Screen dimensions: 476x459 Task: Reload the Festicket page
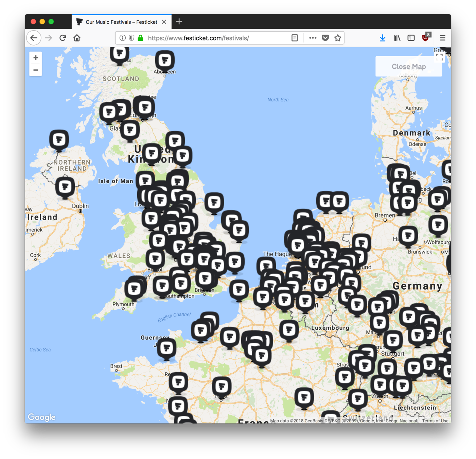[63, 38]
